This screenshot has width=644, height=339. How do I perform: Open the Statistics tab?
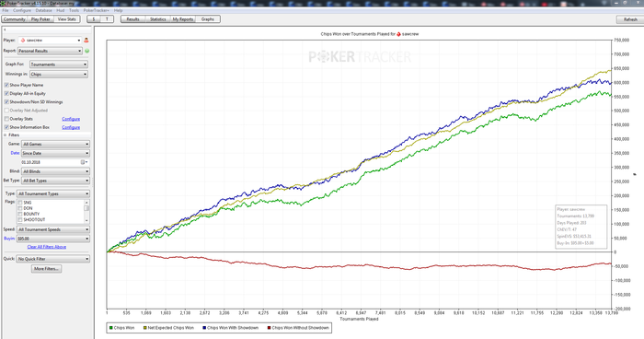157,19
